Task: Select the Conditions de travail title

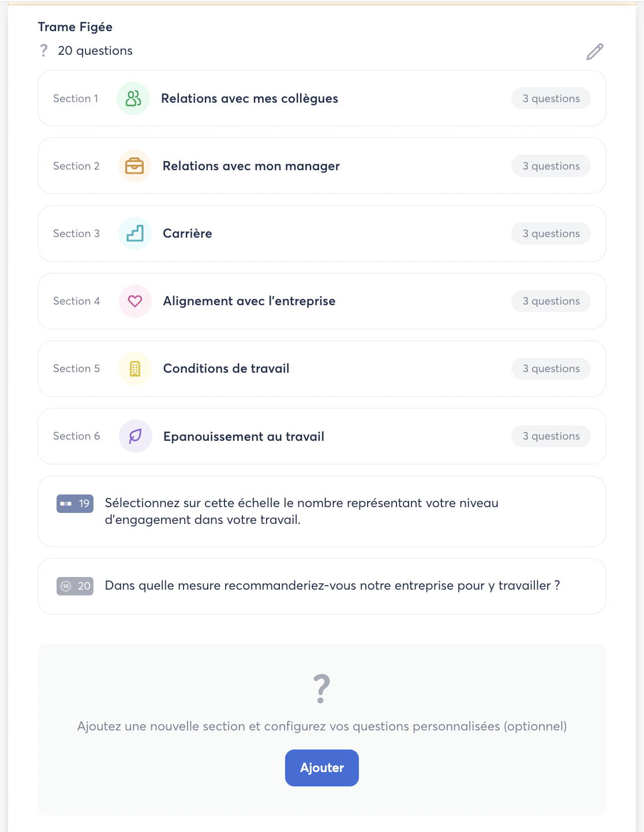Action: coord(226,369)
